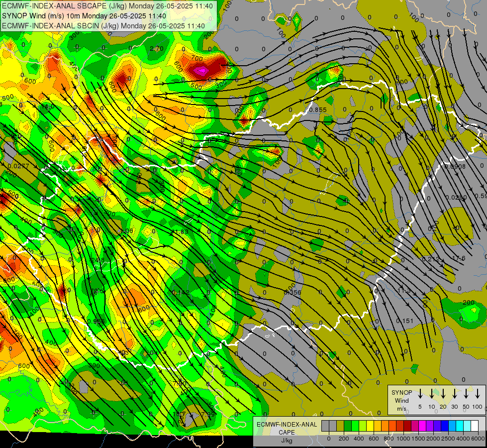
Task: Pick the yellow swatch in the CAPE legend
Action: coord(370,426)
